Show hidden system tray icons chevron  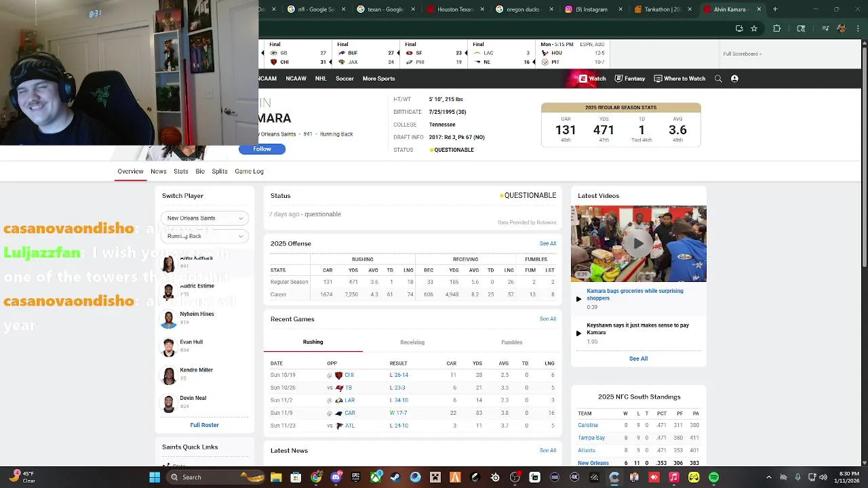point(769,477)
